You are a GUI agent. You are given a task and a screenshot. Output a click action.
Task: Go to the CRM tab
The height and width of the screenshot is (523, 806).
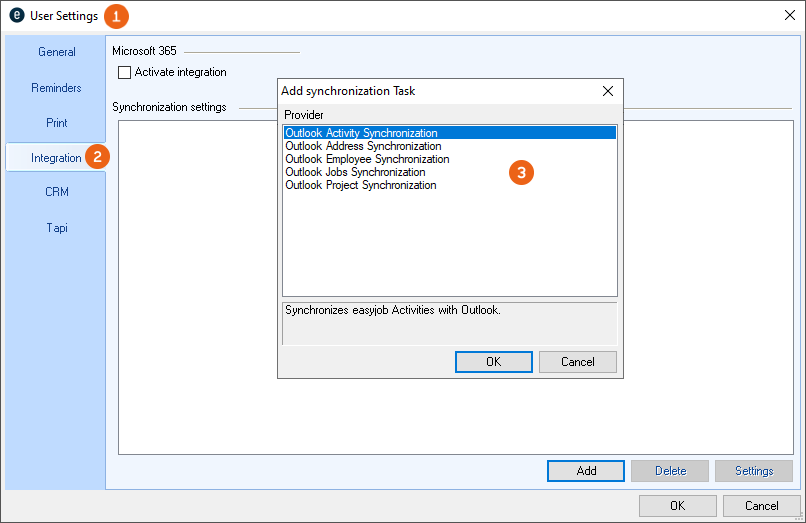[x=57, y=192]
